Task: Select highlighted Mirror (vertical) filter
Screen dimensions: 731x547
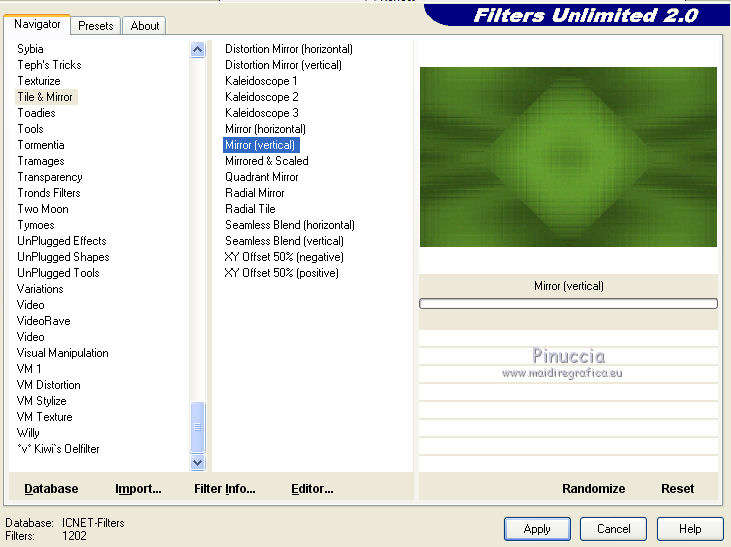Action: coord(261,145)
